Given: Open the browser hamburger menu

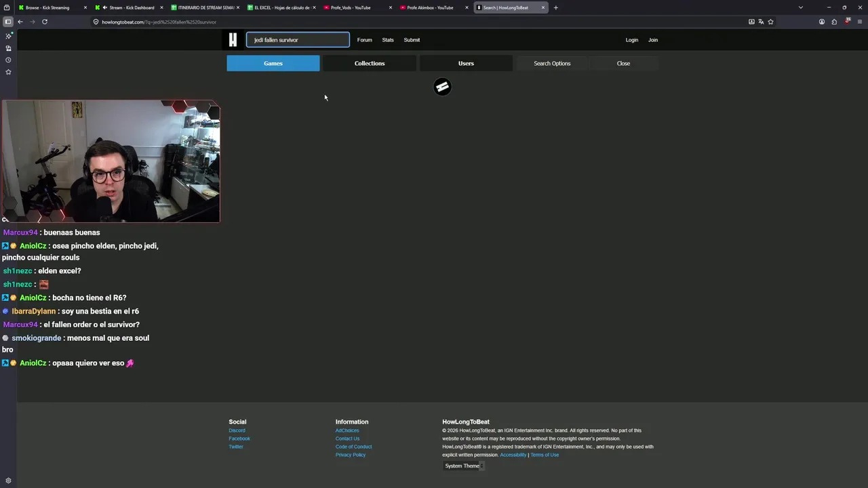Looking at the screenshot, I should click(860, 22).
